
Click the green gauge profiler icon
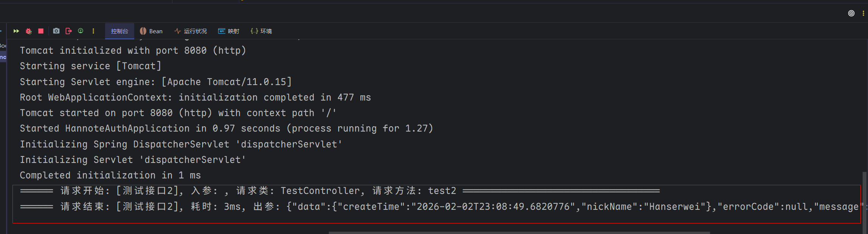(x=81, y=31)
